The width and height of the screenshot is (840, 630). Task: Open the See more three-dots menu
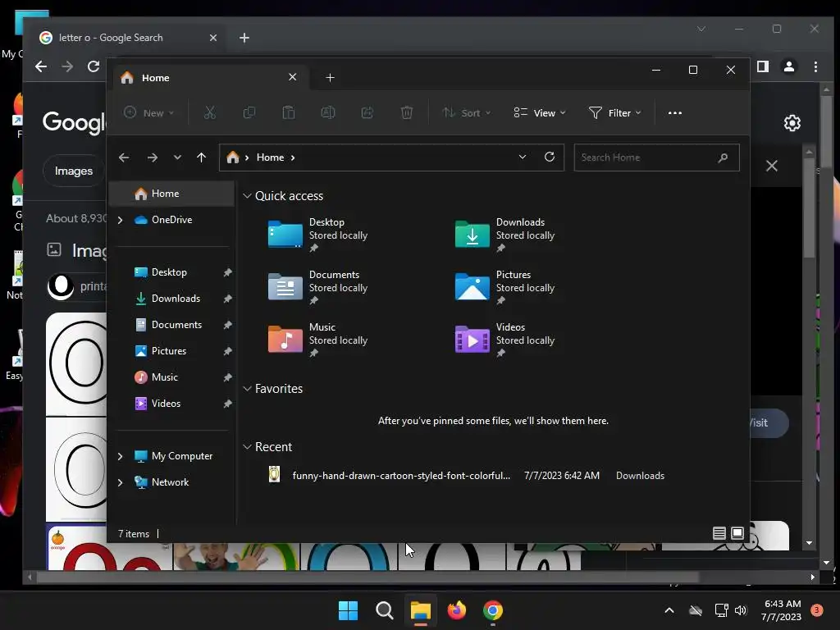click(675, 113)
